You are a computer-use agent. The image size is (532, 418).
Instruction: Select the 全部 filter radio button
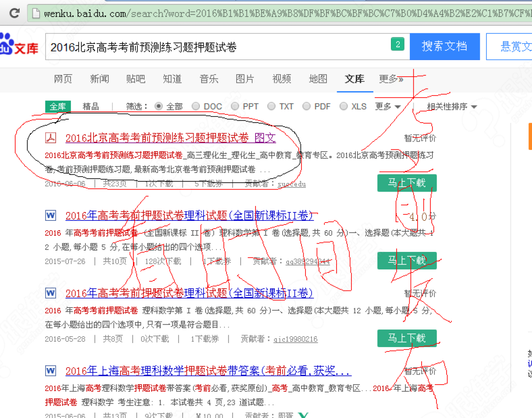[x=159, y=106]
